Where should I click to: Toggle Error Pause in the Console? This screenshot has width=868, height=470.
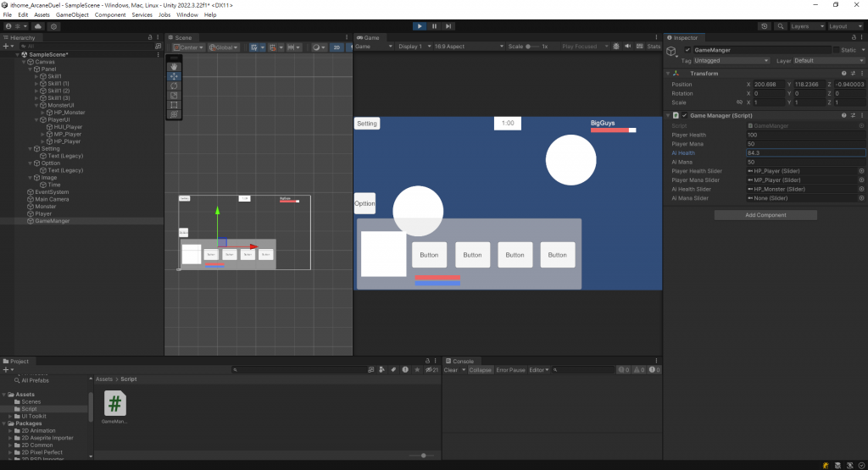(510, 370)
